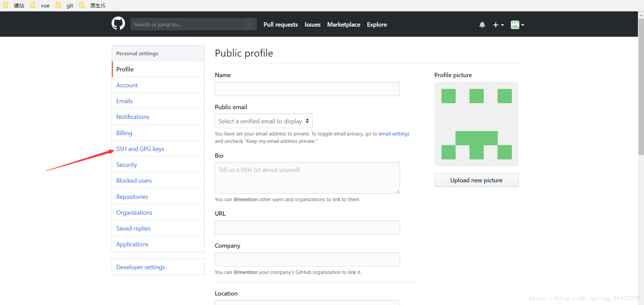This screenshot has width=644, height=305.
Task: Open Security settings
Action: [x=158, y=164]
